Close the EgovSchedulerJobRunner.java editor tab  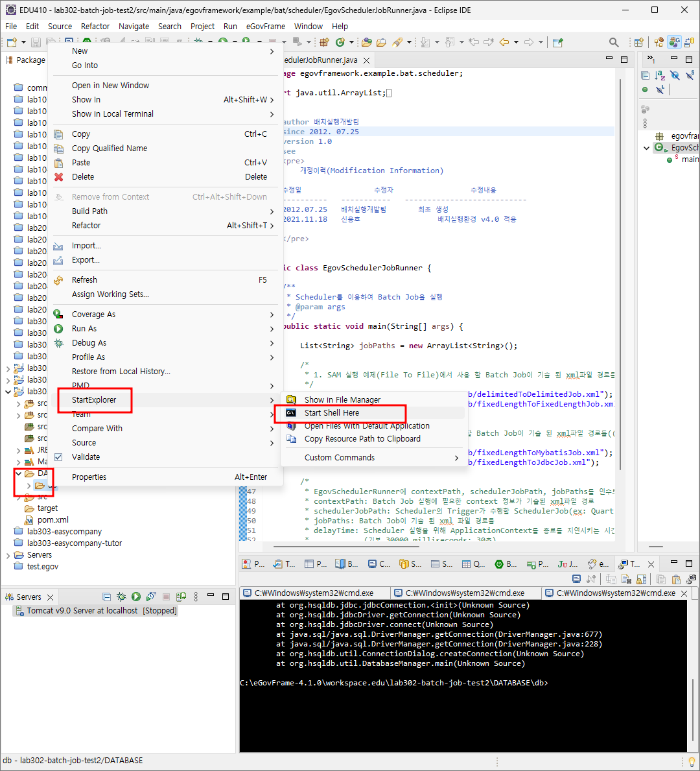pyautogui.click(x=366, y=60)
